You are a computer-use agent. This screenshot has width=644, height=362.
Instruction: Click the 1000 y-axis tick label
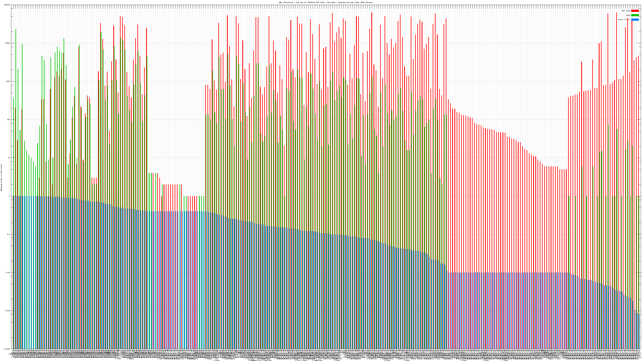[x=8, y=81]
